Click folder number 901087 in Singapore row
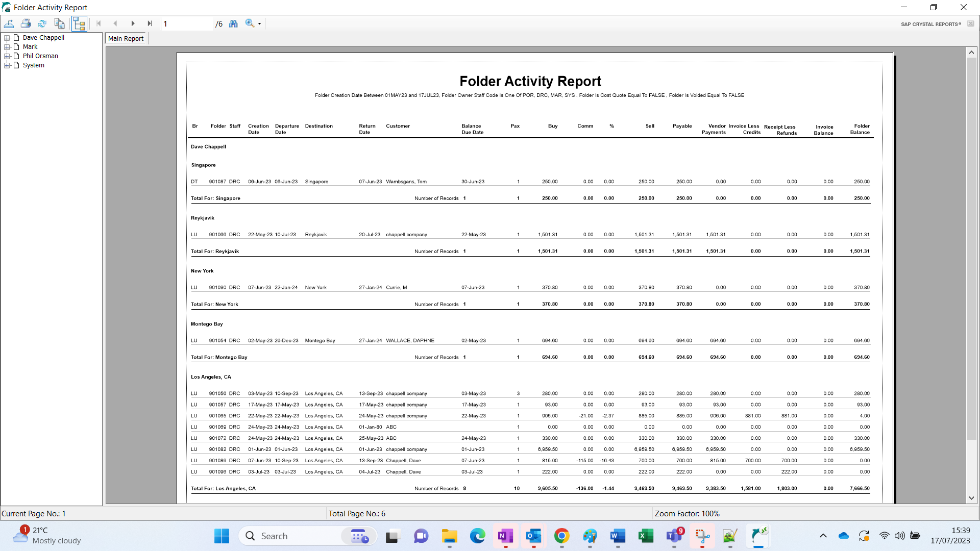The image size is (980, 551). pos(217,182)
